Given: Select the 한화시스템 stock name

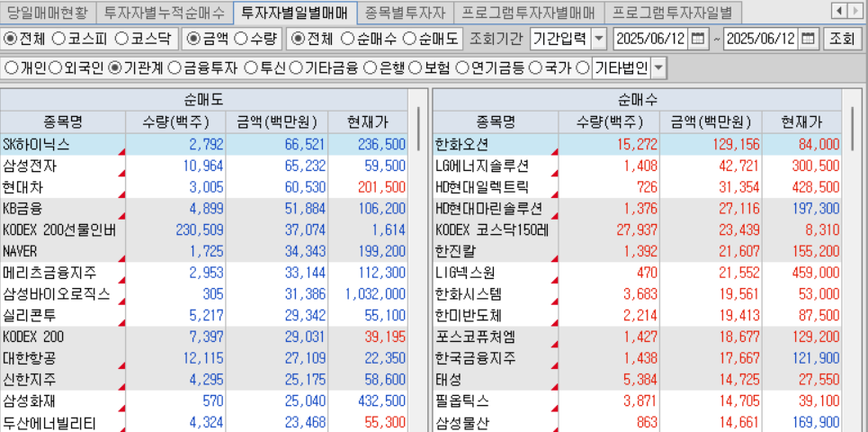Looking at the screenshot, I should (x=469, y=294).
